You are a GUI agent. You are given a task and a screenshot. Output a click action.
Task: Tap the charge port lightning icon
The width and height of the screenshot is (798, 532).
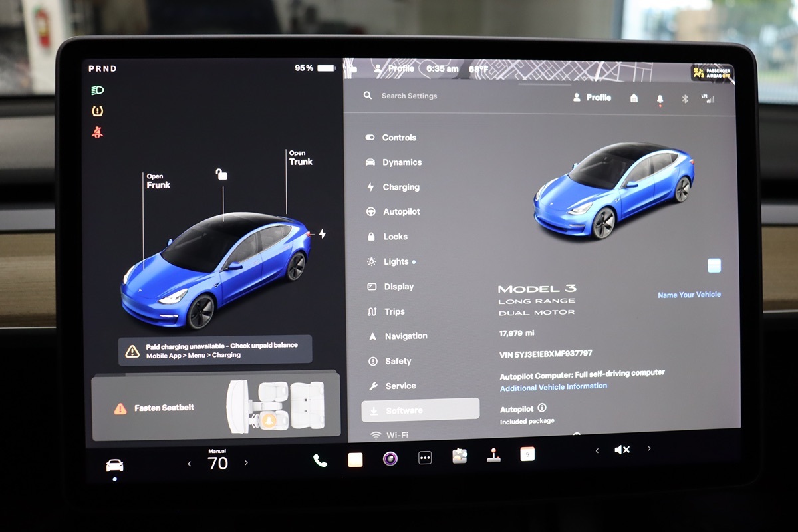[323, 234]
